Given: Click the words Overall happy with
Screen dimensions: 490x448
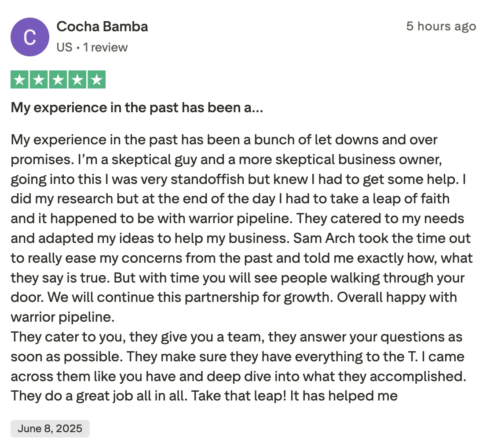Looking at the screenshot, I should (x=397, y=297).
